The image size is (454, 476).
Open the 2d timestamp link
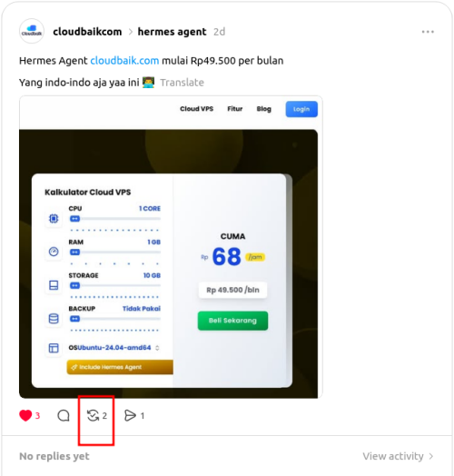(x=219, y=32)
